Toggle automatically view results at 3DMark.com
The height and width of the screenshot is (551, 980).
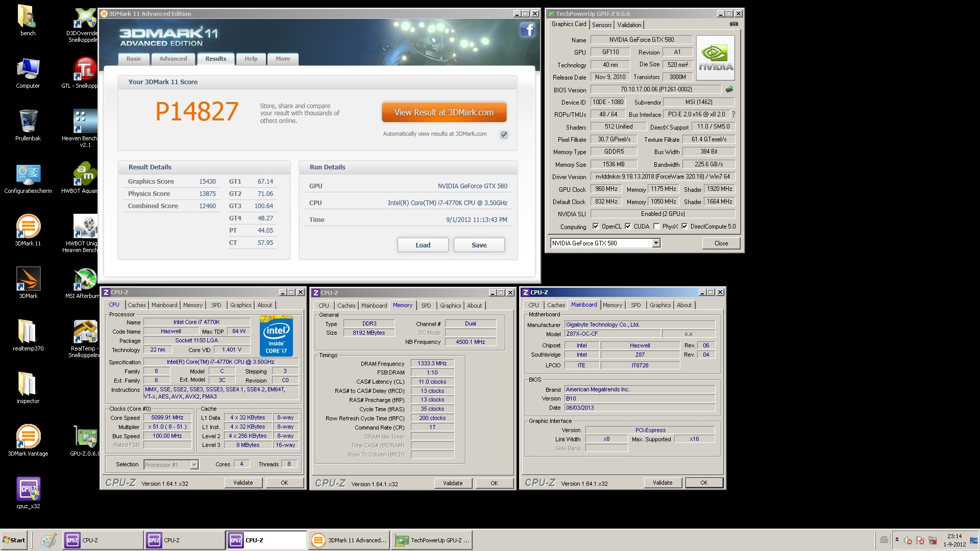(x=504, y=135)
